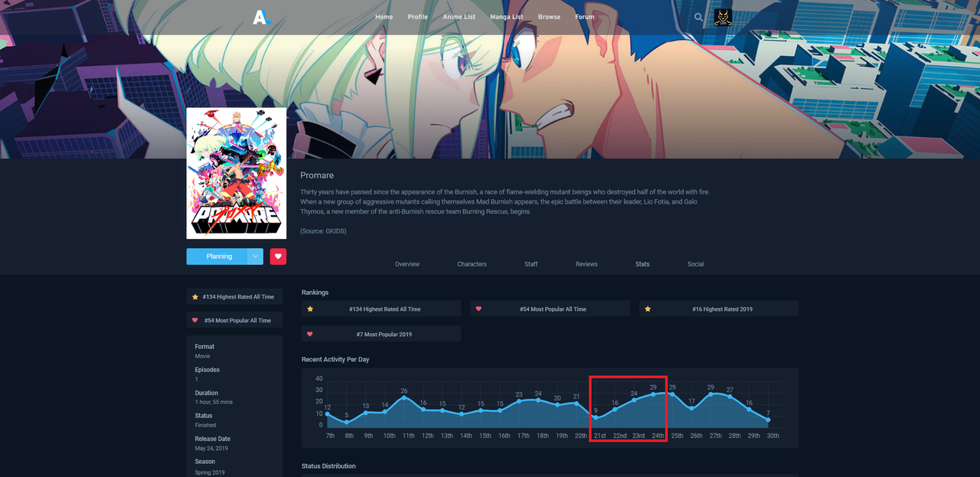Click heart icon beside #7 Most Popular 2019
The height and width of the screenshot is (477, 980).
coord(310,334)
